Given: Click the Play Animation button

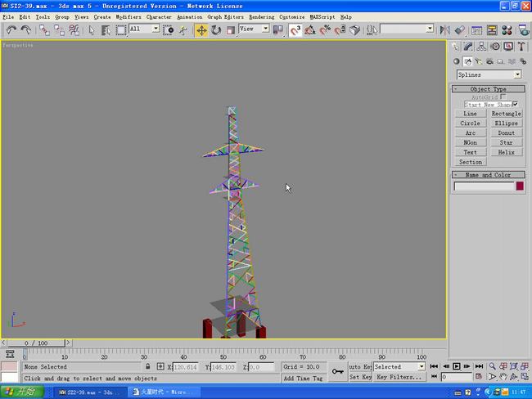Looking at the screenshot, I should point(457,366).
